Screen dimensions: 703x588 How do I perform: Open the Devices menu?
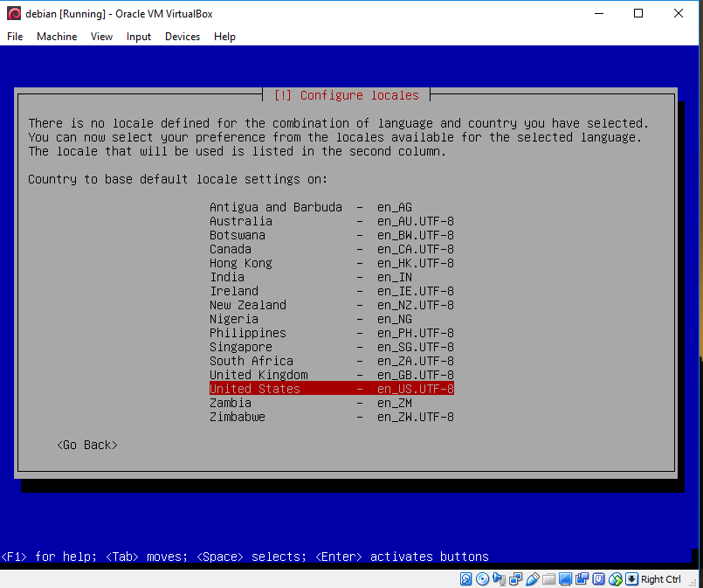[x=183, y=37]
